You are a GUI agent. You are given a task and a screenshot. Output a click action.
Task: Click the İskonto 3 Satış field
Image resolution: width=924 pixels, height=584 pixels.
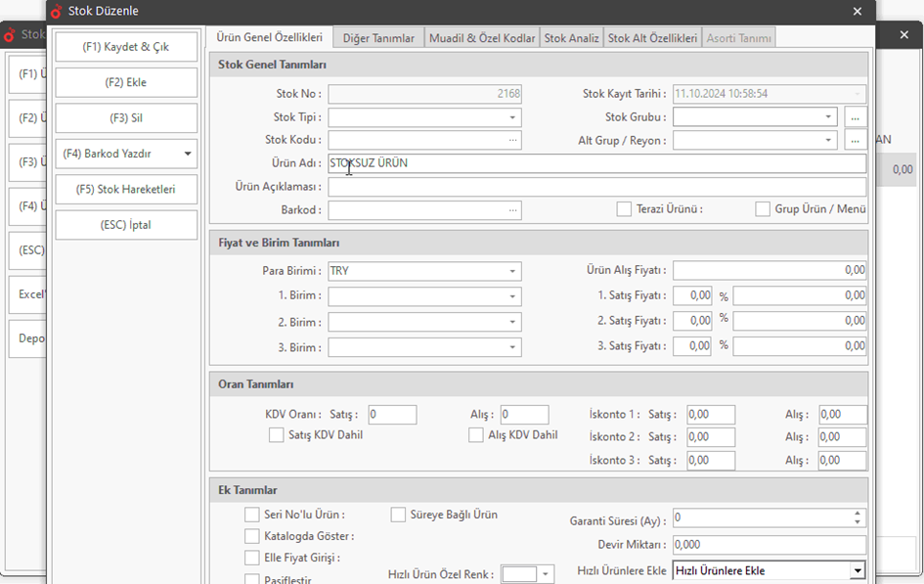click(711, 460)
